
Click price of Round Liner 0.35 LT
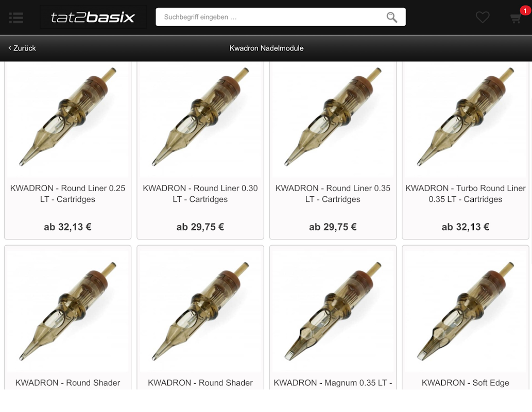(333, 227)
